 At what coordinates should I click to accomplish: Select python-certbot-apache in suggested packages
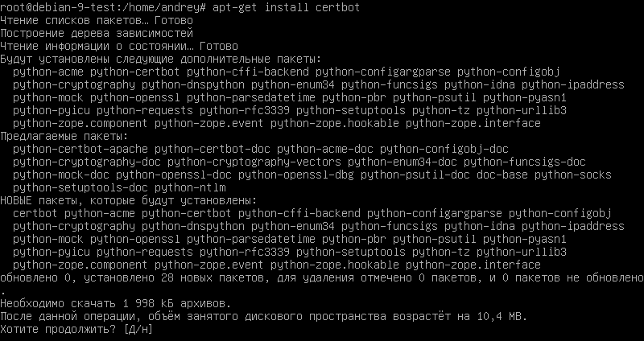click(x=80, y=149)
